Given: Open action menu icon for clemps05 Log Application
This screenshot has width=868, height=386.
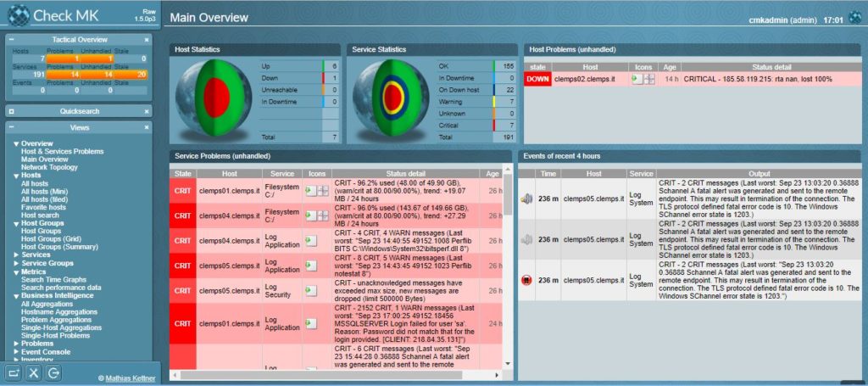Looking at the screenshot, I should [311, 266].
